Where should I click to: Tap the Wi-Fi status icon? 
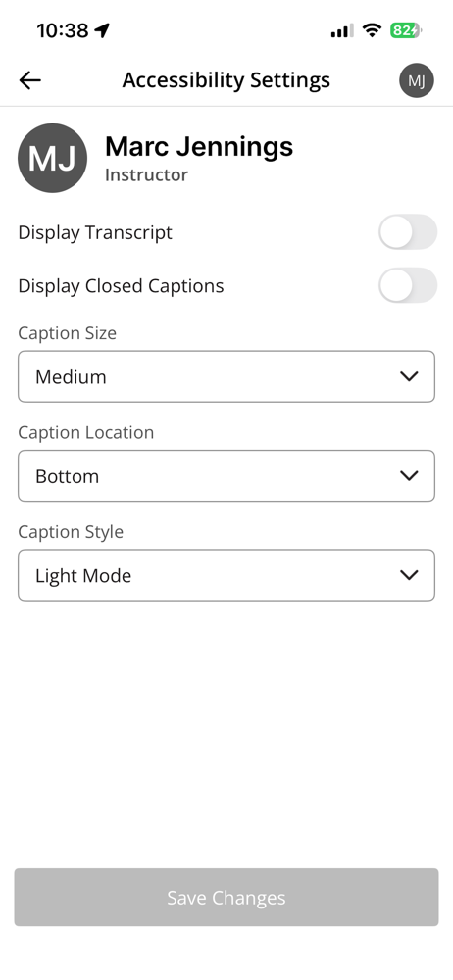tap(373, 30)
